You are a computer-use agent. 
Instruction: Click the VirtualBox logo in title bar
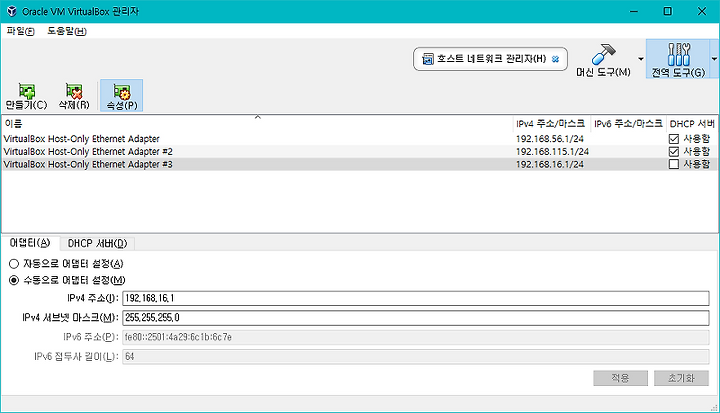click(x=11, y=11)
